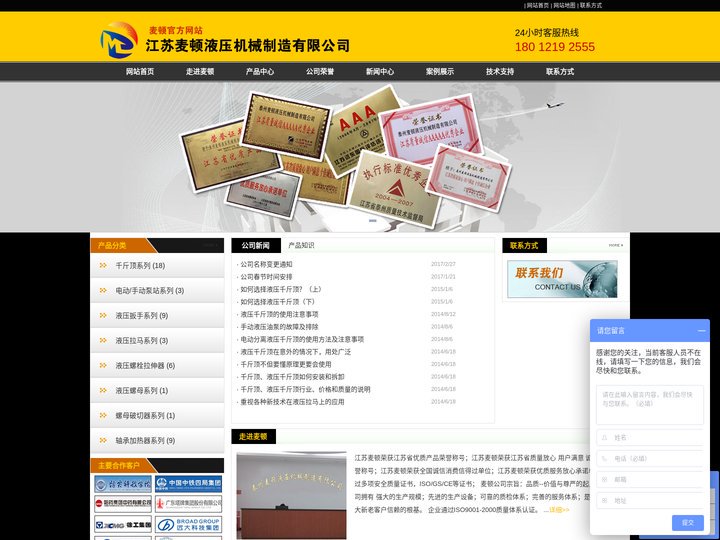Click arrow icon beside 螺母破切器系列
The width and height of the screenshot is (720, 540).
[x=103, y=416]
